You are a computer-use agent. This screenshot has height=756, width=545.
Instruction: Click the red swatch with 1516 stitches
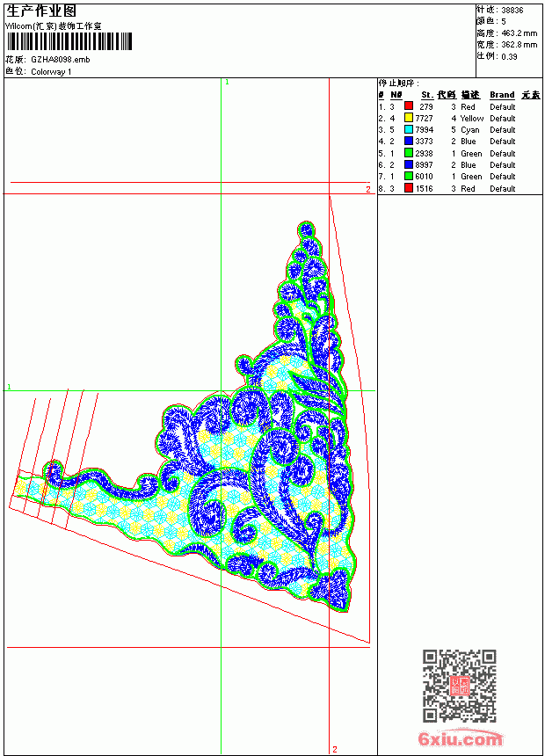[x=409, y=188]
